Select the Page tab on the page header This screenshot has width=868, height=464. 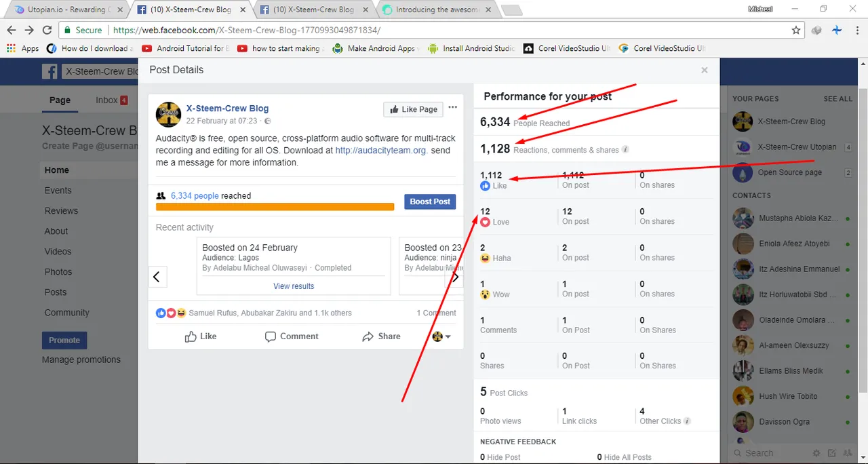pos(60,100)
